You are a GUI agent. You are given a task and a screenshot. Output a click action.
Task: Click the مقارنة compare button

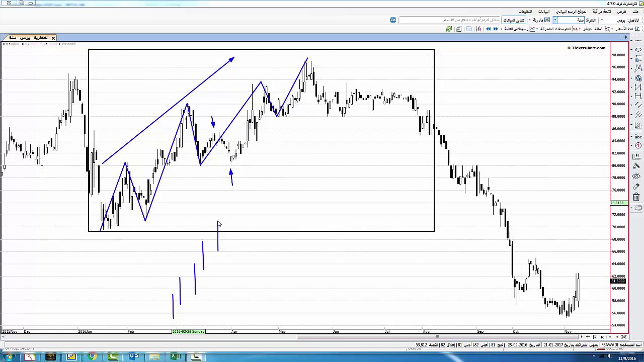tap(541, 20)
